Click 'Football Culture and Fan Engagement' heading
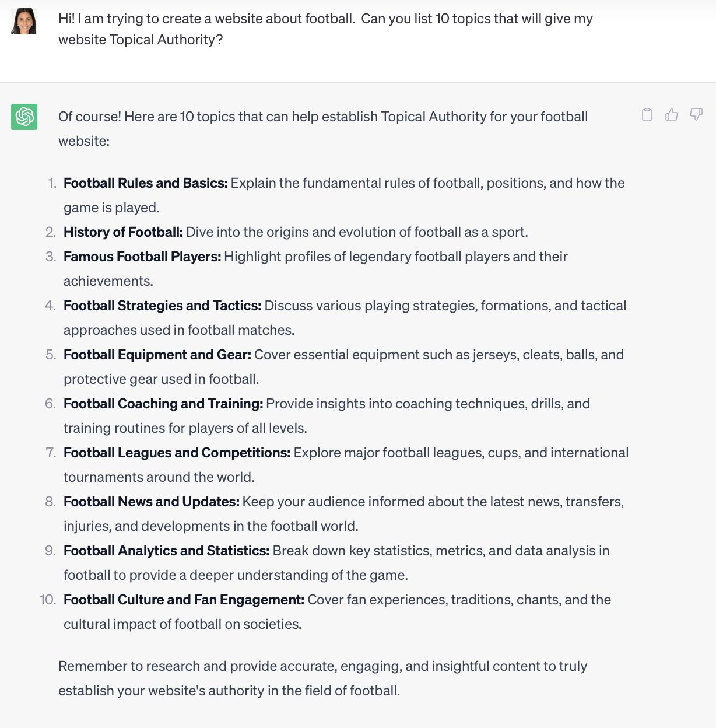This screenshot has width=716, height=728. pyautogui.click(x=184, y=600)
